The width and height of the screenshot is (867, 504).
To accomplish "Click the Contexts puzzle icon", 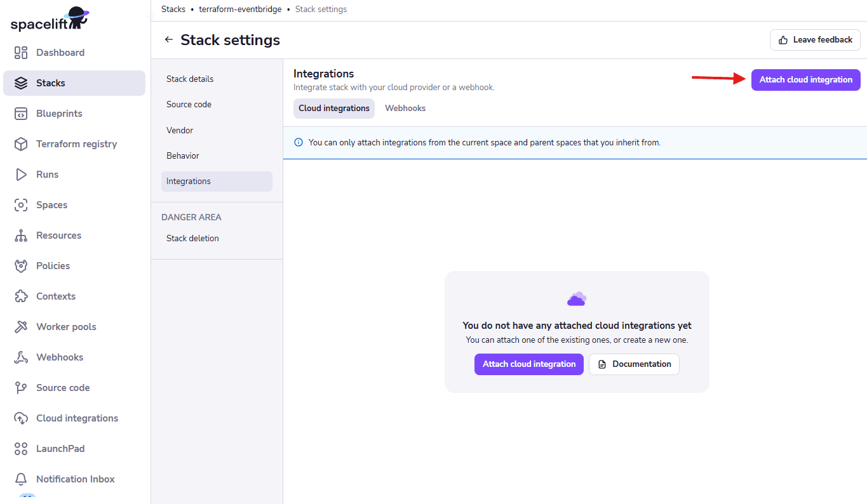I will 21,296.
